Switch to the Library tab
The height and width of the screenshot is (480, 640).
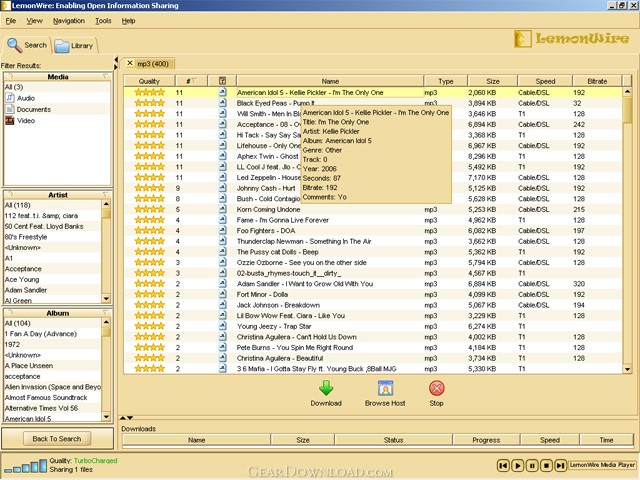(75, 46)
